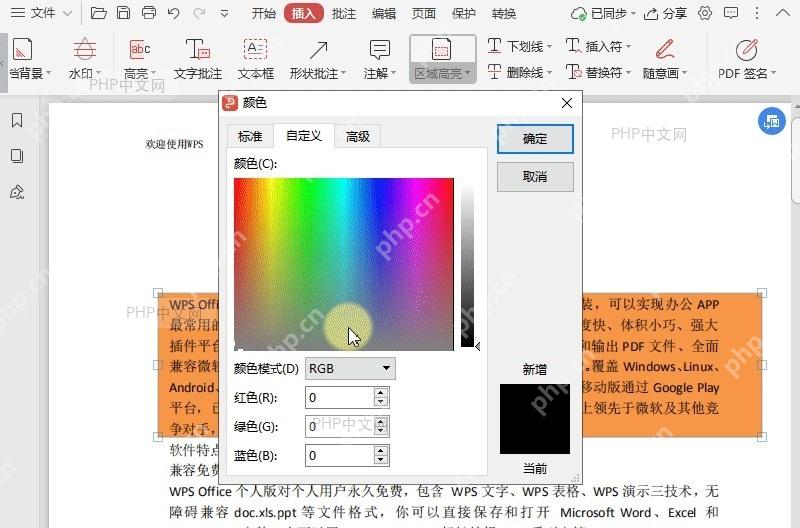The height and width of the screenshot is (528, 800).
Task: Click the 蓝色(B) value field
Action: pyautogui.click(x=339, y=456)
